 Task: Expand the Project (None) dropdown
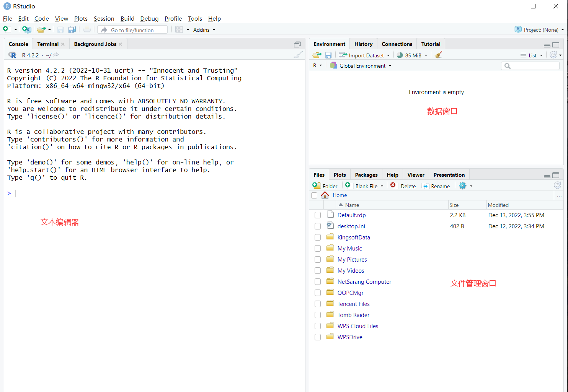(x=540, y=30)
